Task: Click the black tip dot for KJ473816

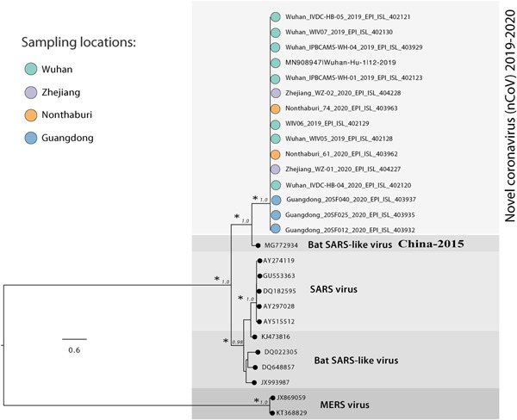Action: (251, 337)
